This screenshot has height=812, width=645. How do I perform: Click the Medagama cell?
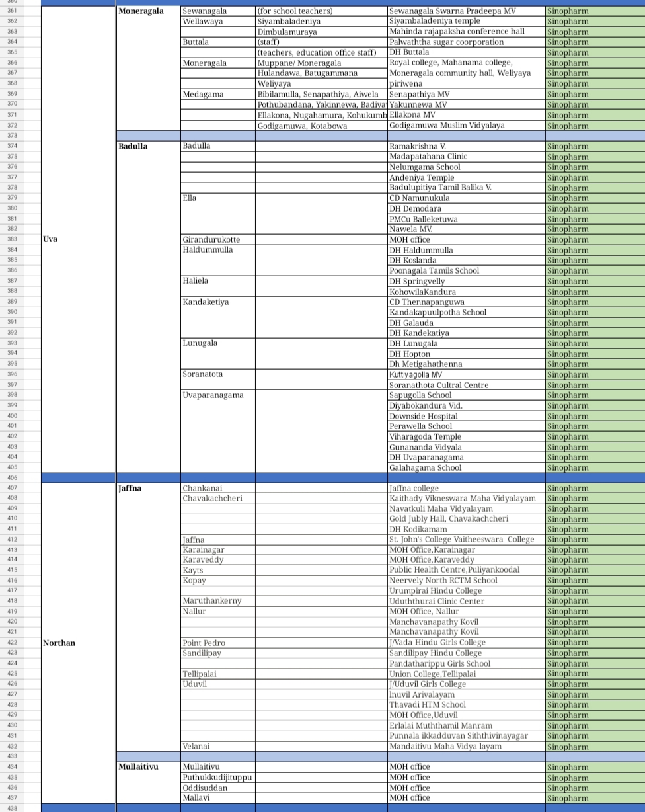coord(218,95)
